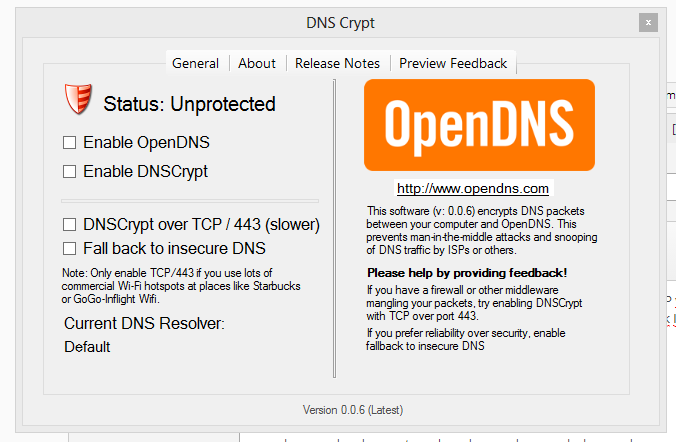Click the DNS Crypt title bar
Image resolution: width=676 pixels, height=442 pixels.
[340, 21]
